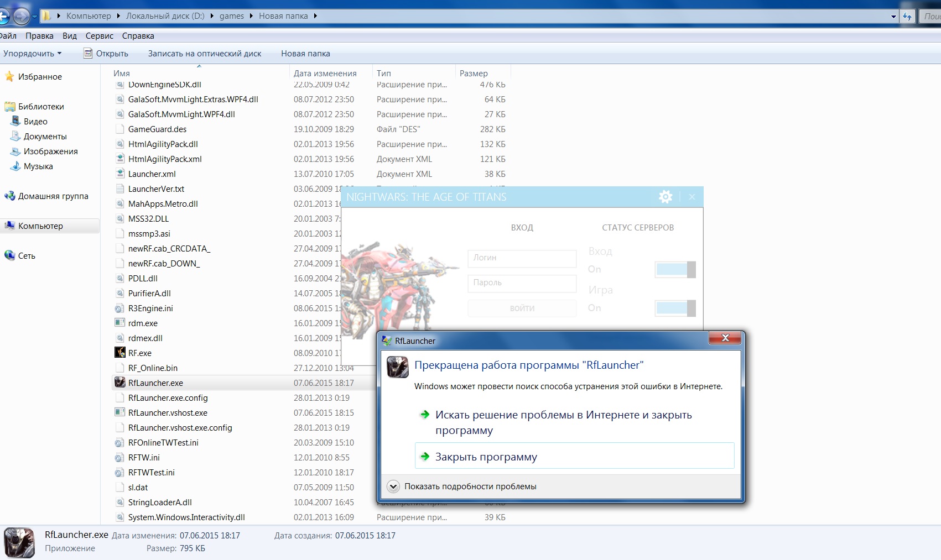The image size is (941, 560).
Task: Click the HtmlAgilityPack.xml file icon
Action: coord(119,159)
